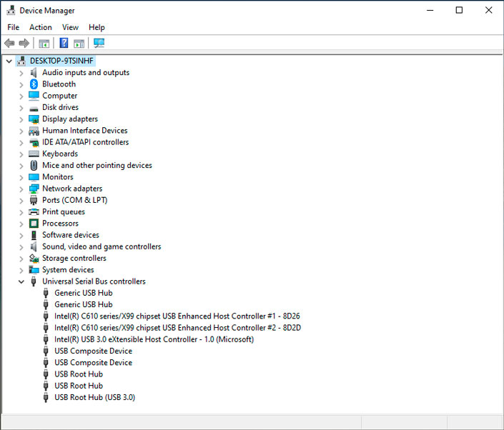Open the View menu
This screenshot has height=430, width=504.
click(x=70, y=27)
